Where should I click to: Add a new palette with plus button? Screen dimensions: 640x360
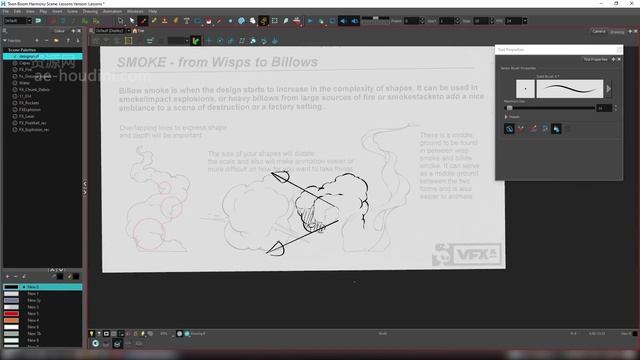click(x=36, y=40)
